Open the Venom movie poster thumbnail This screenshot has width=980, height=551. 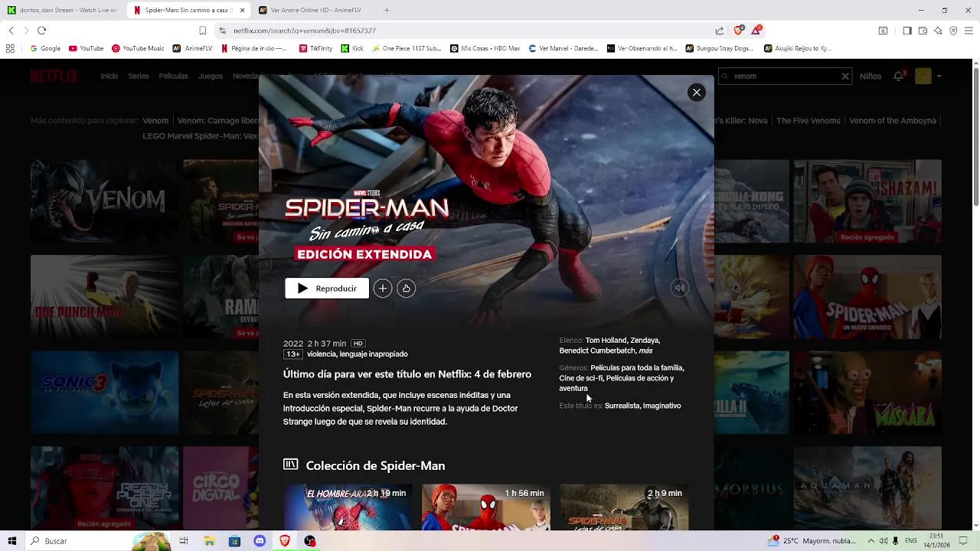click(104, 201)
